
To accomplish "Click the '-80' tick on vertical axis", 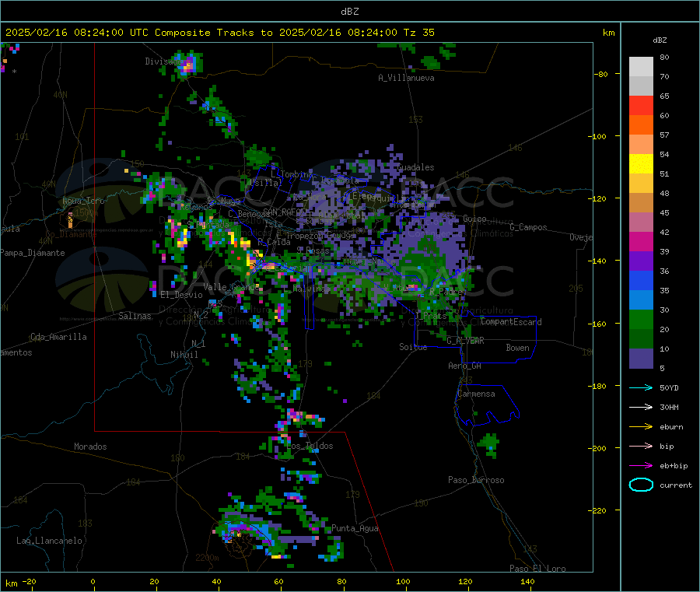I will pyautogui.click(x=600, y=74).
